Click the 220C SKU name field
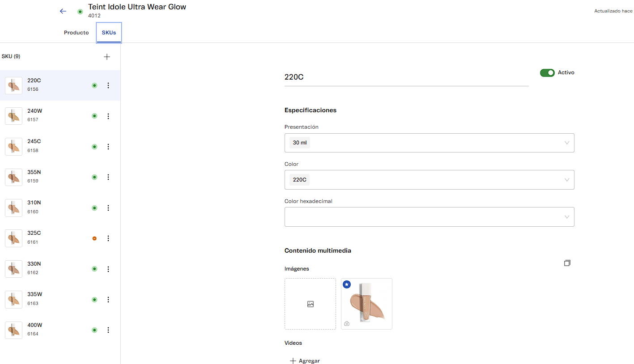Screen dimensions: 634x364 coord(406,77)
